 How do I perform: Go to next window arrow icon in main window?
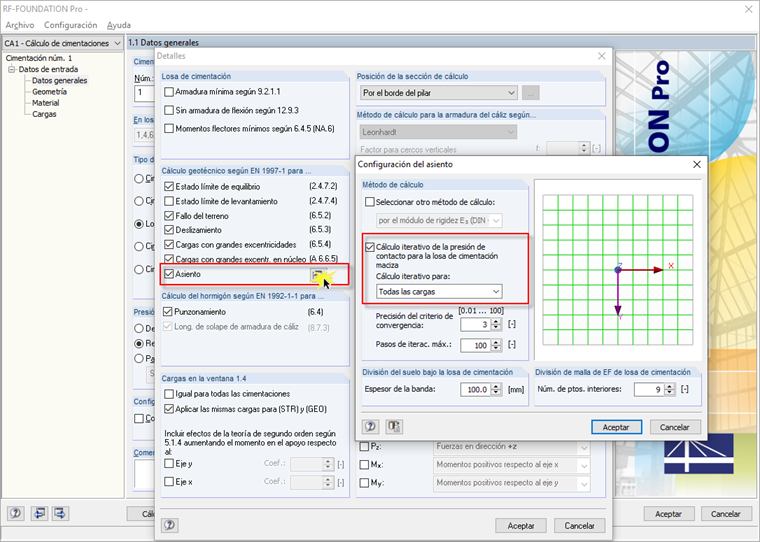pyautogui.click(x=61, y=513)
